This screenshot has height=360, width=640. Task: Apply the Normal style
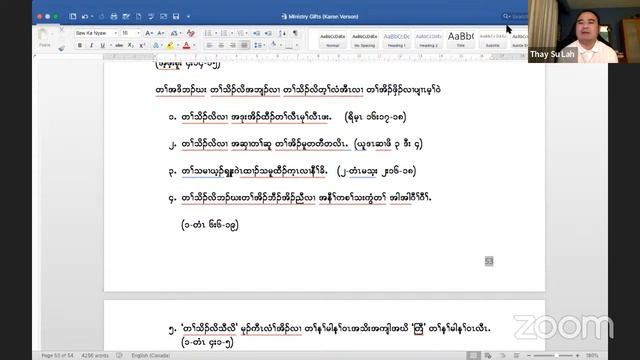click(333, 40)
